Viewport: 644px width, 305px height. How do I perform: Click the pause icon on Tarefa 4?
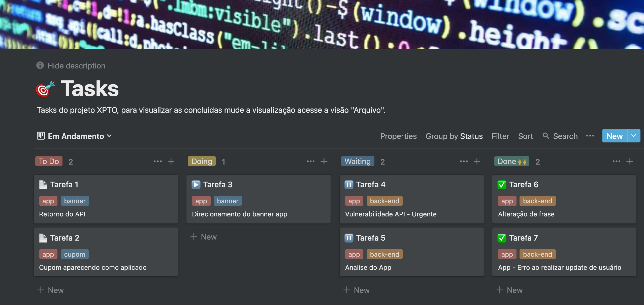pyautogui.click(x=349, y=185)
